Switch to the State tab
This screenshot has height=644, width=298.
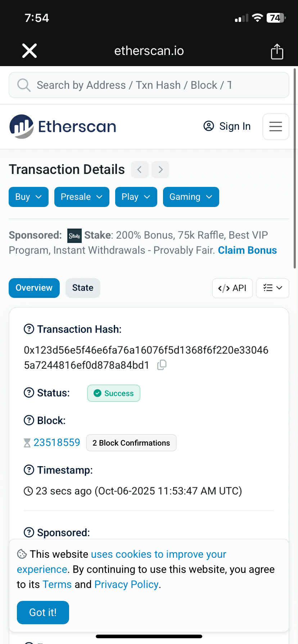[x=83, y=288]
